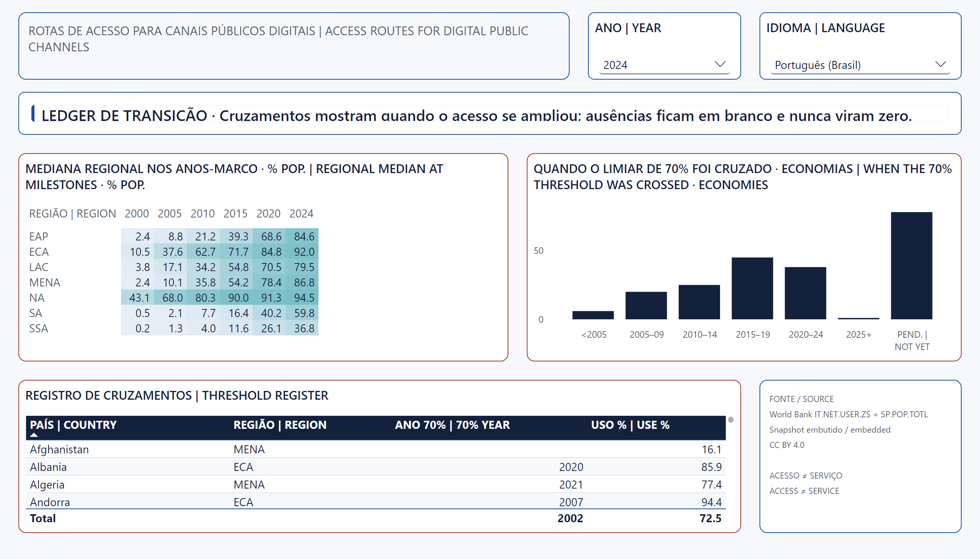Click the SSA region row label

click(39, 328)
